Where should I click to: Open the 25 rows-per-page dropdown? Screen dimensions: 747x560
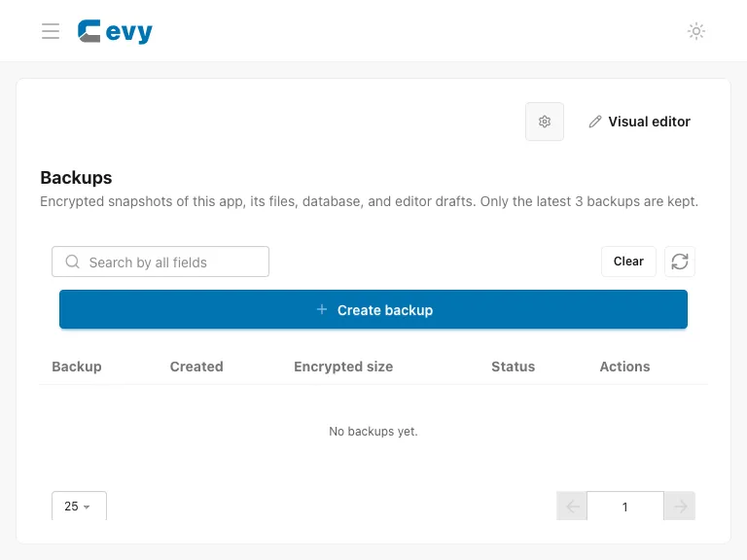coord(79,506)
